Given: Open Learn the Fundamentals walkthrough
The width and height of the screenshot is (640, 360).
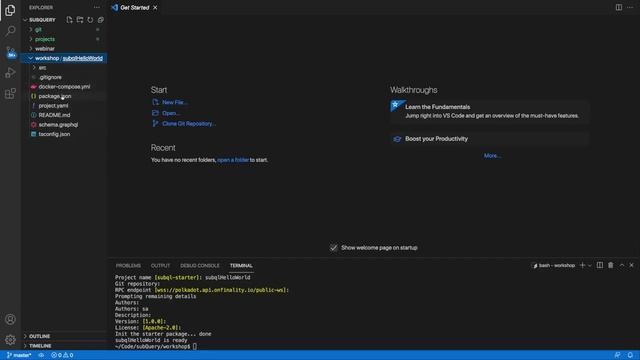Looking at the screenshot, I should (489, 111).
